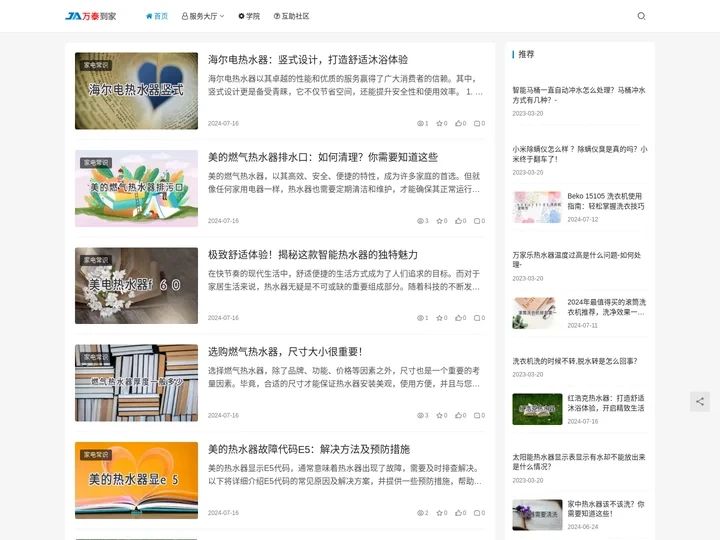Click 家电常识 tag on 美的燃气热水器排污口 thumbnail
Image resolution: width=720 pixels, height=540 pixels.
tap(96, 163)
